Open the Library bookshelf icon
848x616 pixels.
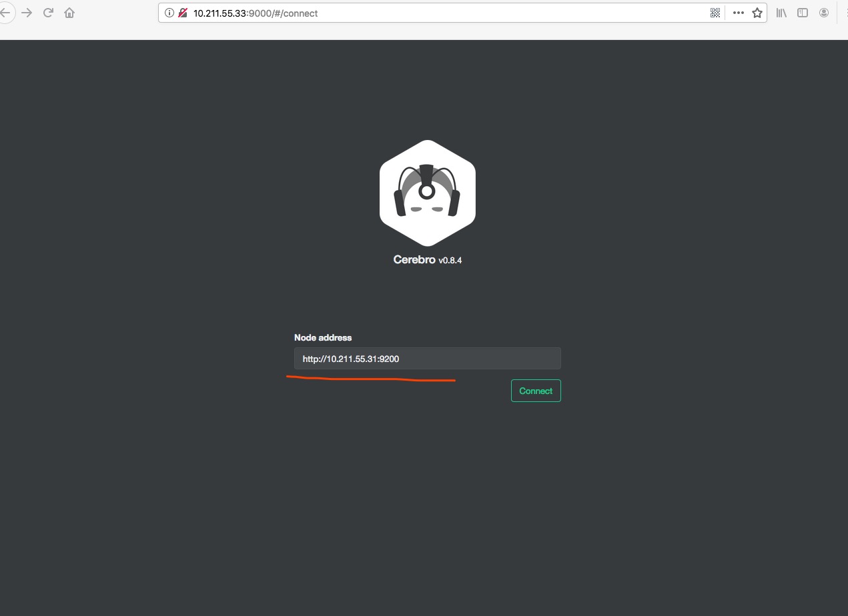click(781, 13)
